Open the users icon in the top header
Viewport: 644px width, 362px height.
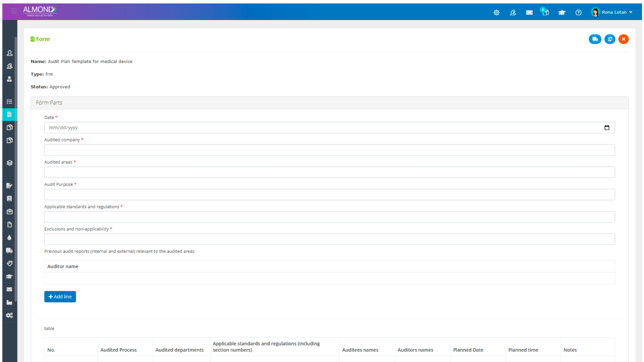[x=513, y=12]
